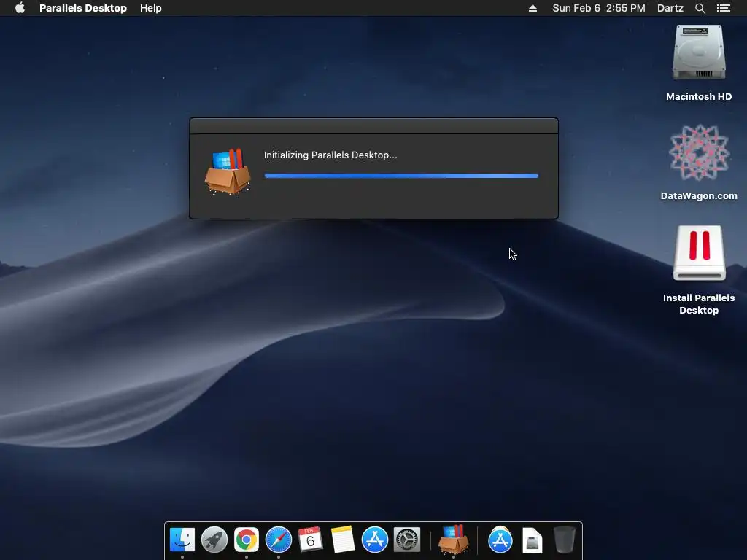Click the date and time in menu bar
The height and width of the screenshot is (560, 747).
[x=599, y=8]
